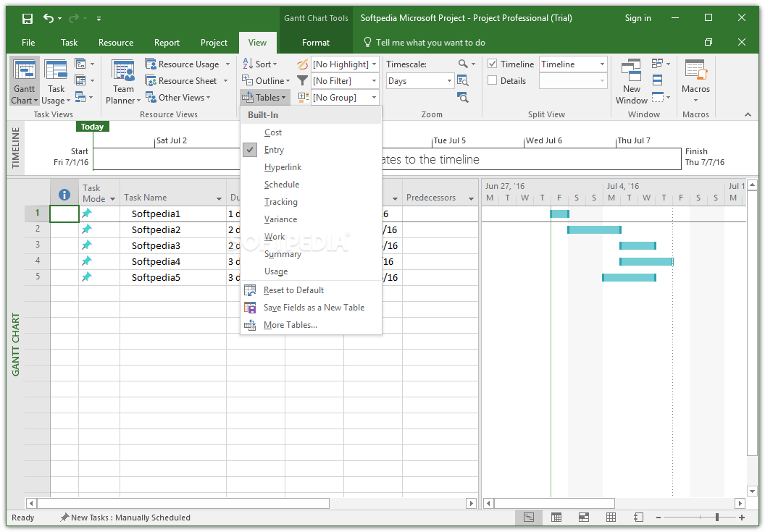Viewport: 765px width, 532px height.
Task: Click Reset to Default table icon
Action: pos(250,290)
